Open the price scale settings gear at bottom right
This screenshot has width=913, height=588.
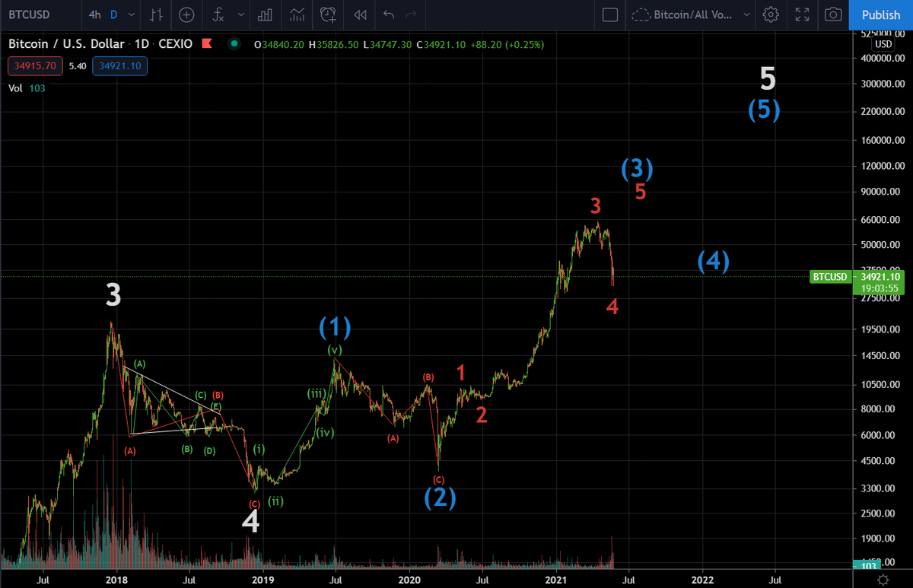tap(883, 580)
